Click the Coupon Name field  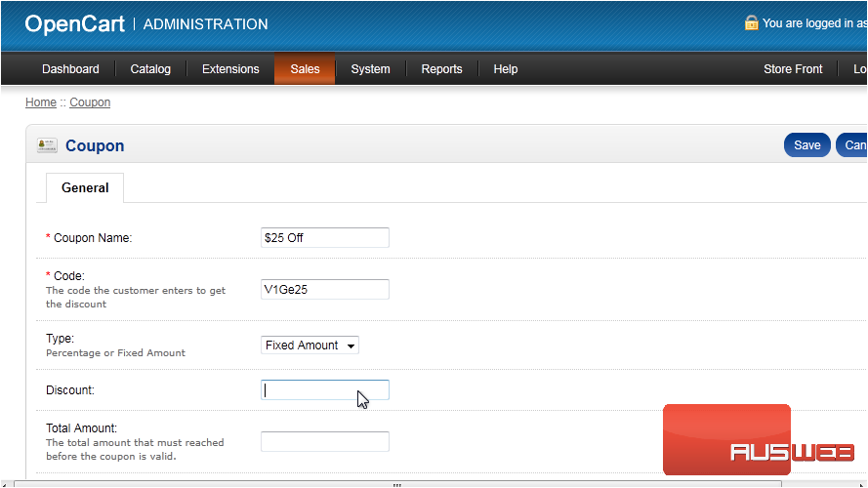click(x=324, y=237)
